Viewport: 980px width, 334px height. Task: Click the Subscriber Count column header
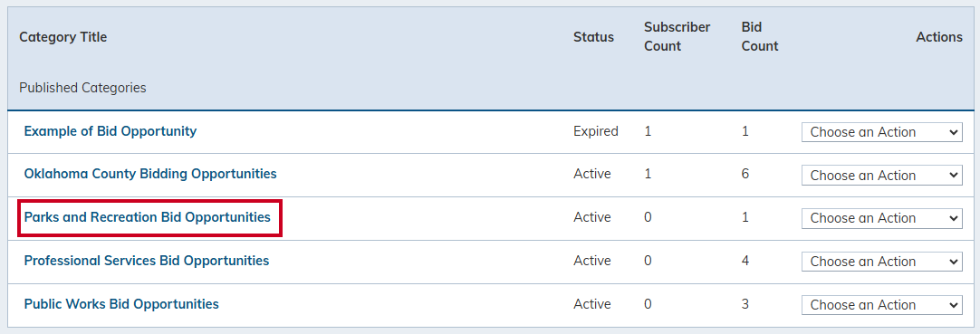[677, 37]
